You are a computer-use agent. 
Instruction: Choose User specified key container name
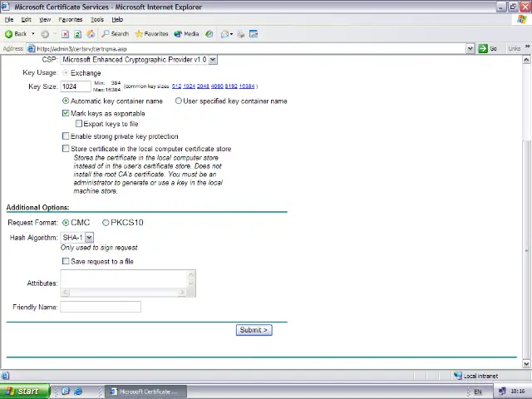179,101
